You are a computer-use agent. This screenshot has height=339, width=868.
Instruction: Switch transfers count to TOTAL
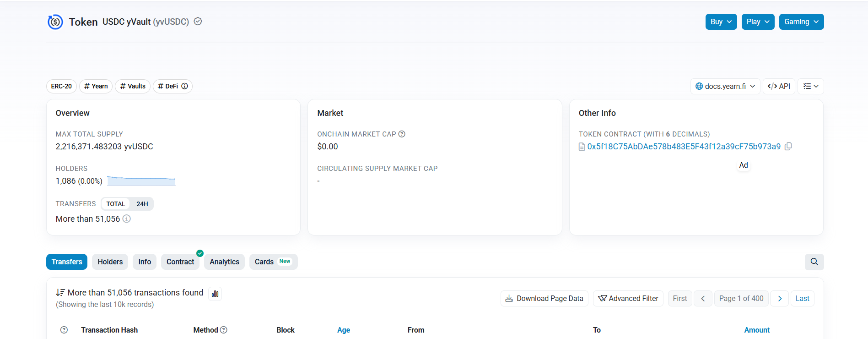[116, 204]
